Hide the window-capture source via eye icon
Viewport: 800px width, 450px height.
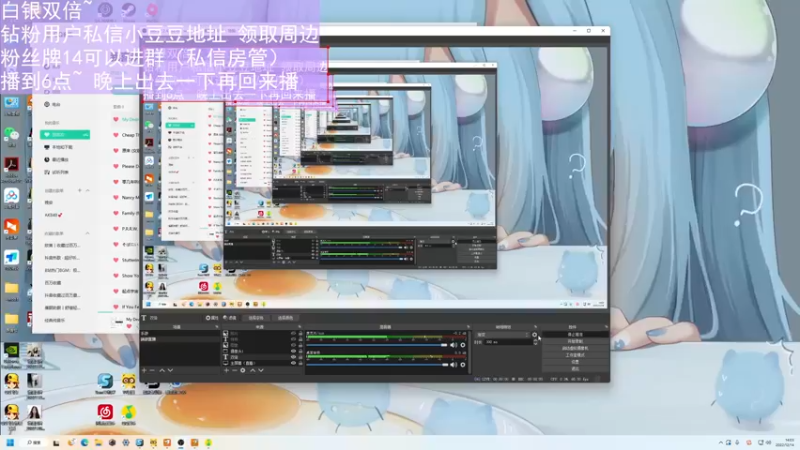[x=293, y=351]
